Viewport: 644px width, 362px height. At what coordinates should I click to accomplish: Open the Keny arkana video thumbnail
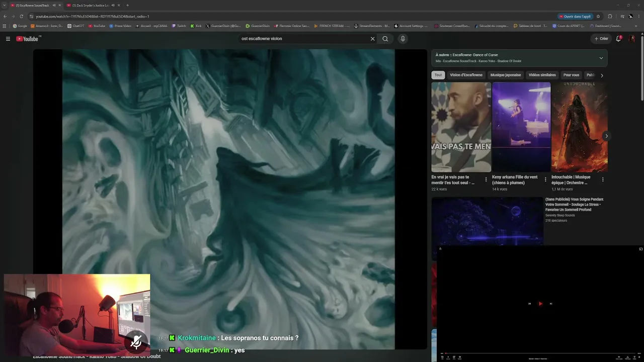(521, 127)
